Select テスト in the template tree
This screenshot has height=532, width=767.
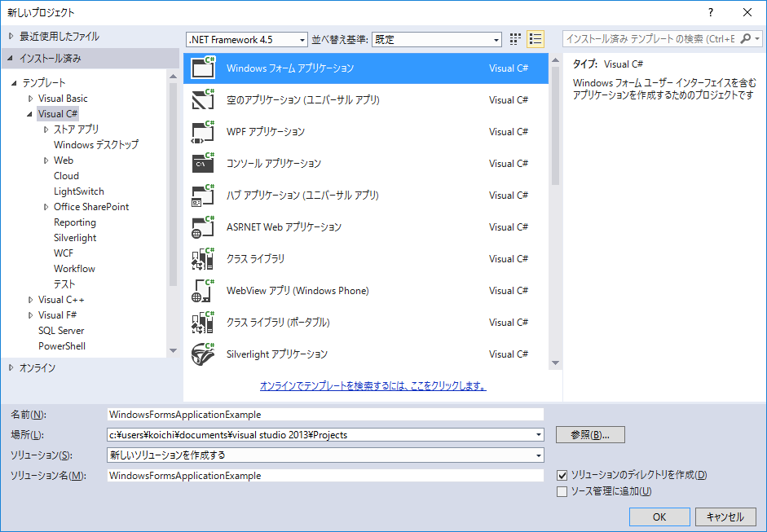click(x=64, y=284)
